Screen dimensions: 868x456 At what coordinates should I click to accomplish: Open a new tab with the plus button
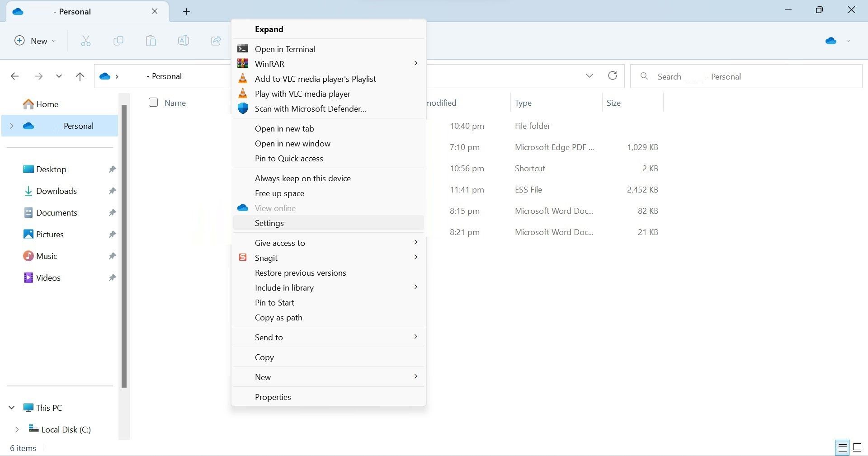186,11
